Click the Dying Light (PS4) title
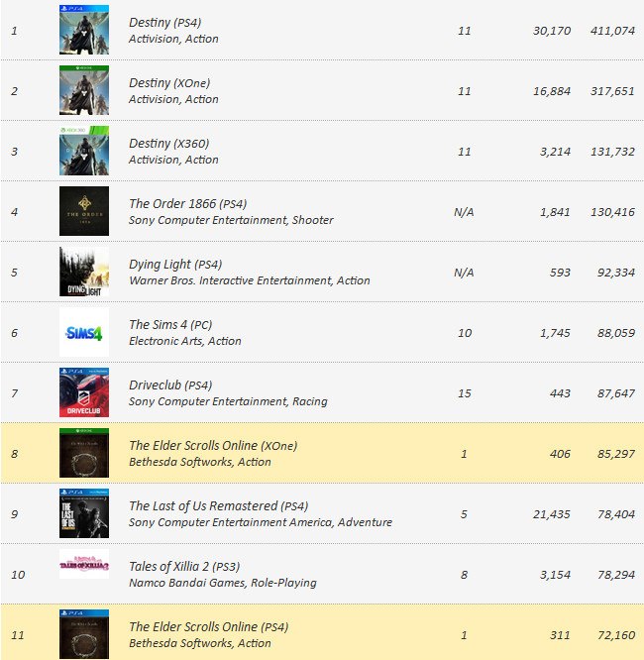The image size is (644, 660). pos(175,265)
